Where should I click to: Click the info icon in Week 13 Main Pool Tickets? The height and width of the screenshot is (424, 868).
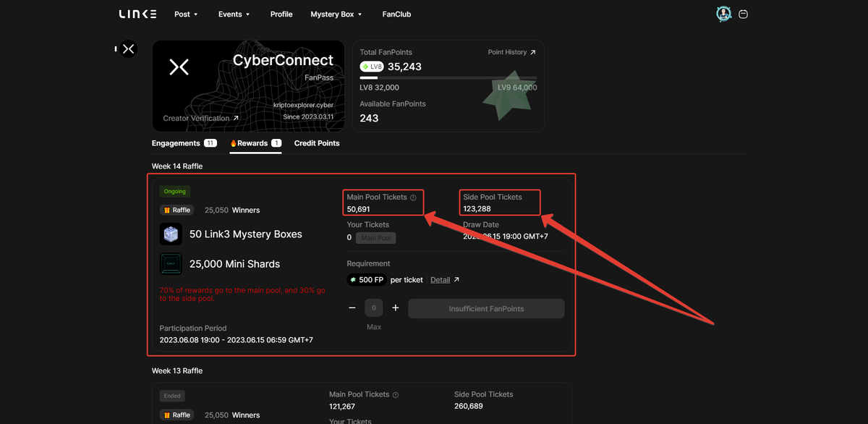click(396, 395)
